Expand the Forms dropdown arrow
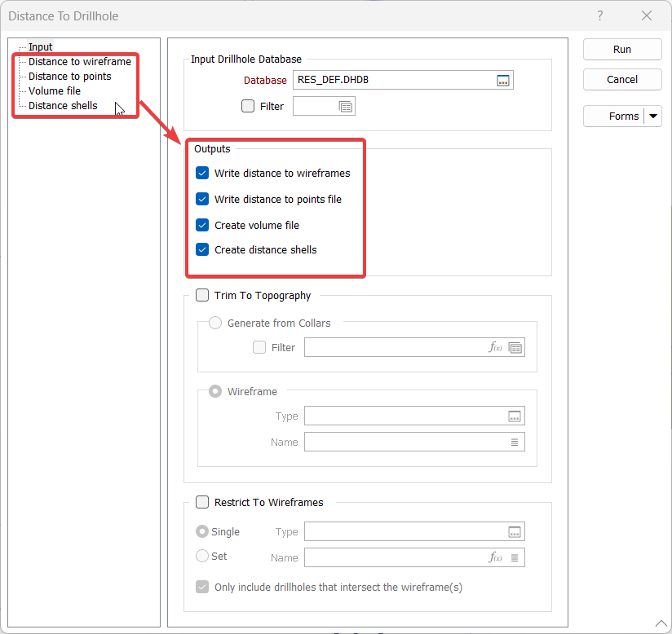 [653, 117]
